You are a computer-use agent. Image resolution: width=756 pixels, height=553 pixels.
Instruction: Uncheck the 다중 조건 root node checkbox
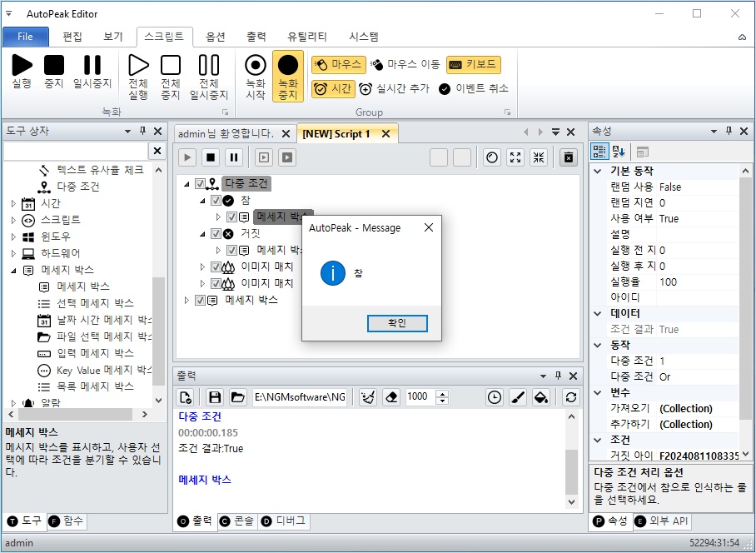click(x=200, y=184)
